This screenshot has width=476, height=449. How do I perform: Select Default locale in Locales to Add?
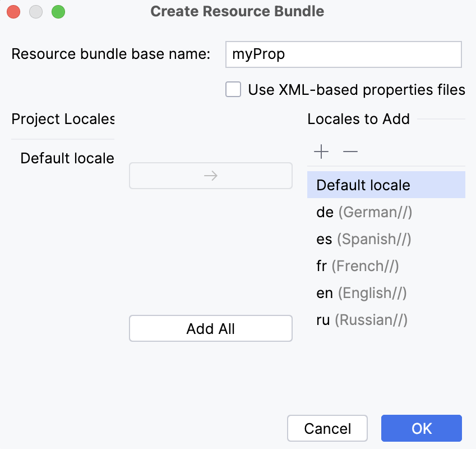[x=363, y=185]
